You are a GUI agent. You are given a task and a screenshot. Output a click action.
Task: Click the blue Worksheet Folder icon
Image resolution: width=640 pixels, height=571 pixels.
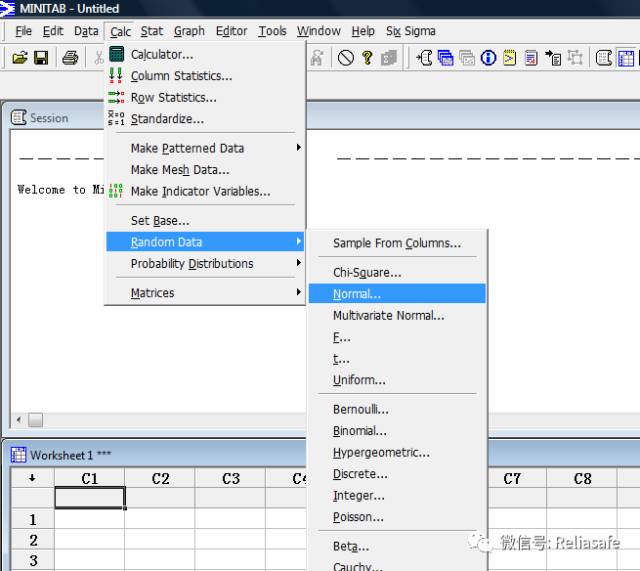(445, 58)
